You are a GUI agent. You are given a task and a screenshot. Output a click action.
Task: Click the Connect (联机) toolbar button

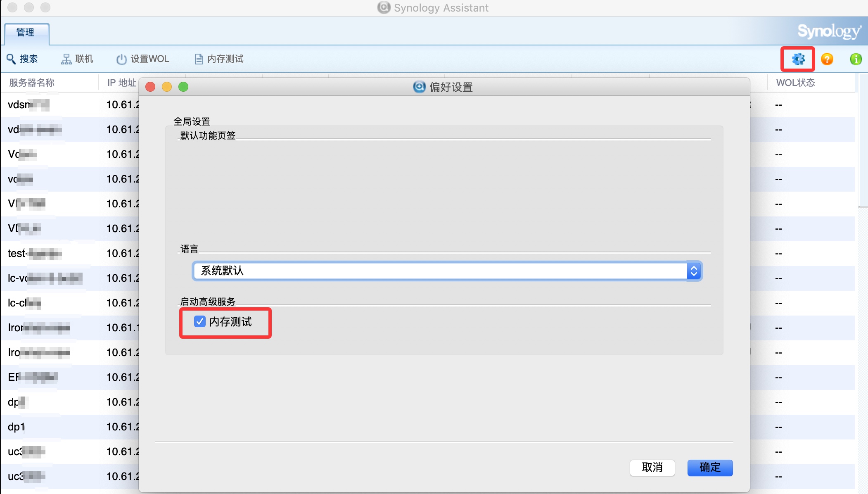click(77, 59)
